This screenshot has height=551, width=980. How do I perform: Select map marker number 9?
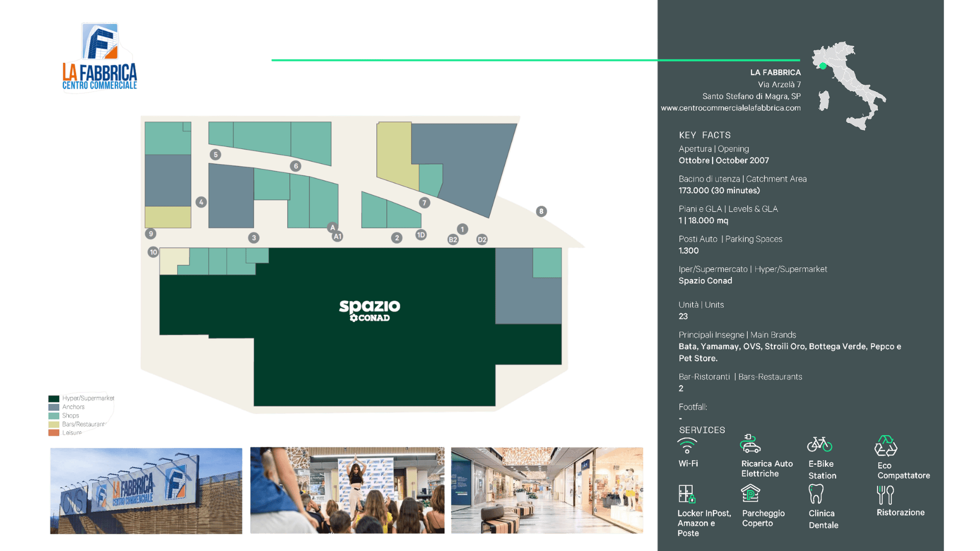[x=151, y=234]
